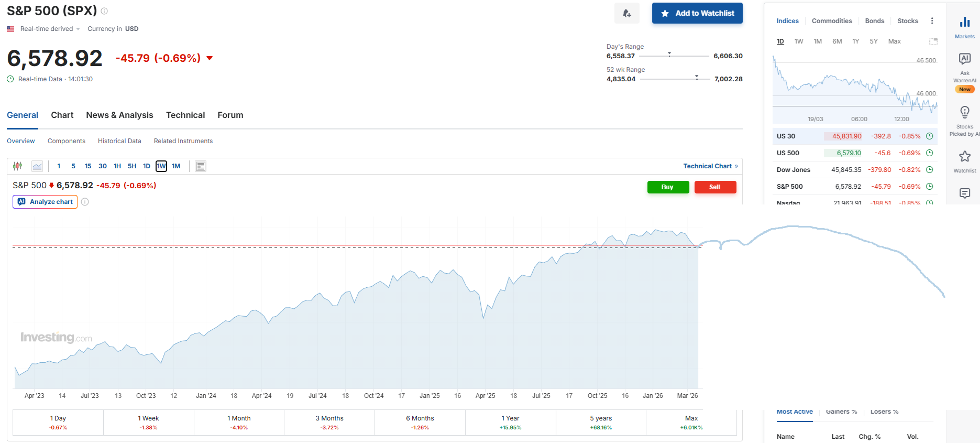The width and height of the screenshot is (980, 443).
Task: Set the mini markets chart to 1Y range
Action: tap(856, 41)
